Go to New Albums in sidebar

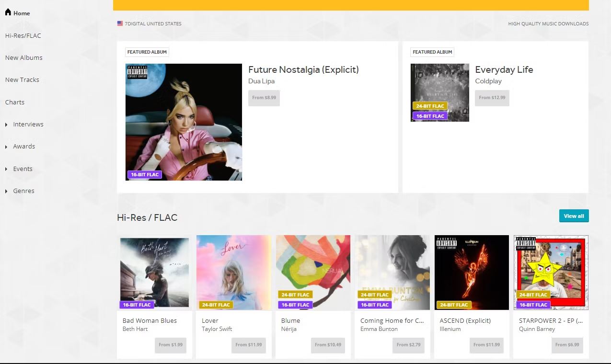(x=24, y=57)
